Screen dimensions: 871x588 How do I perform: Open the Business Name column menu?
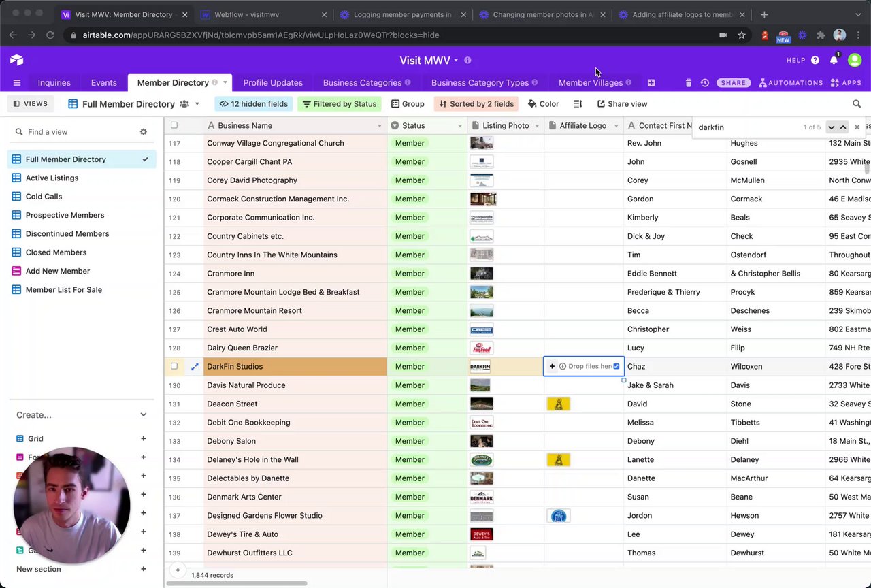380,126
